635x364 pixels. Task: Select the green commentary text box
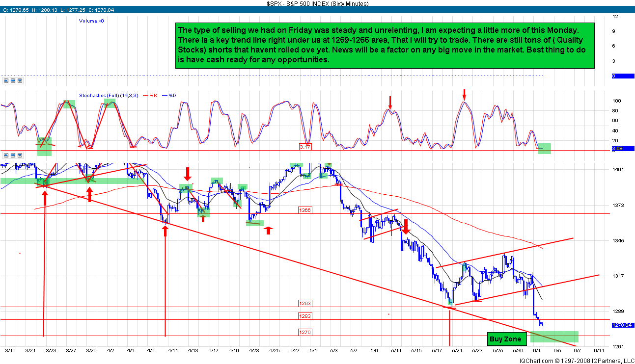pyautogui.click(x=385, y=45)
